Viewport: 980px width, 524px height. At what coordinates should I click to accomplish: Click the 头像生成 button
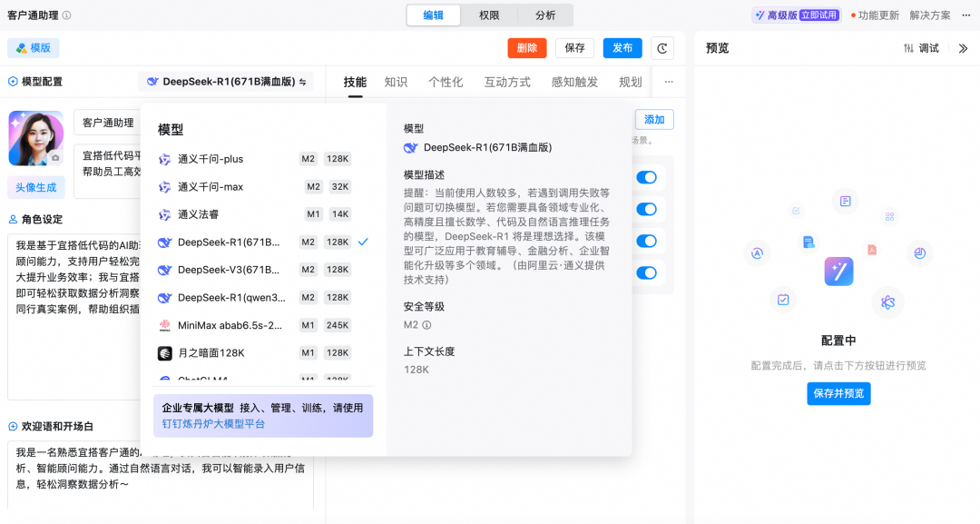(35, 188)
